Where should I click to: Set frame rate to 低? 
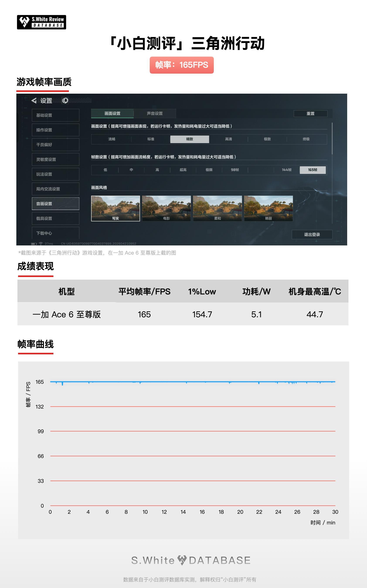pos(105,170)
